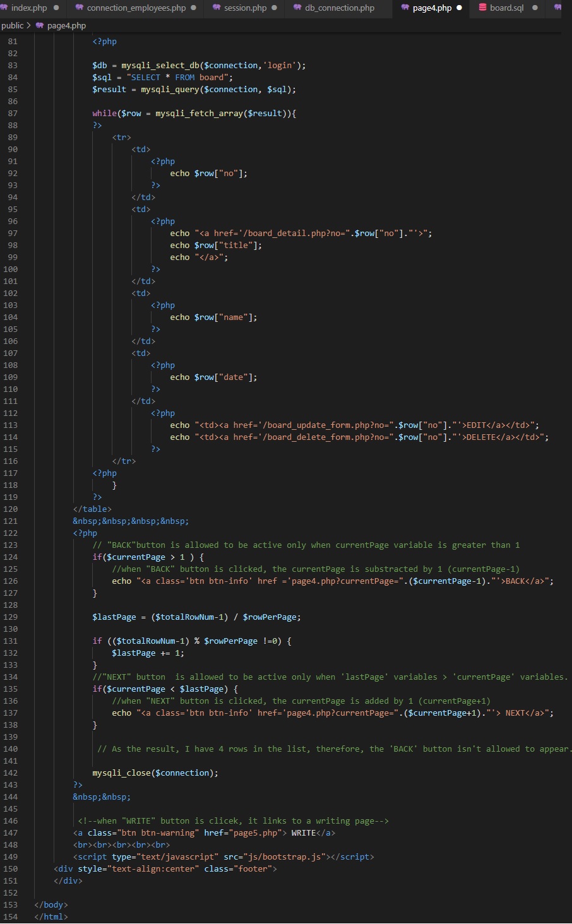Click echo $row["name"] line

pos(213,317)
